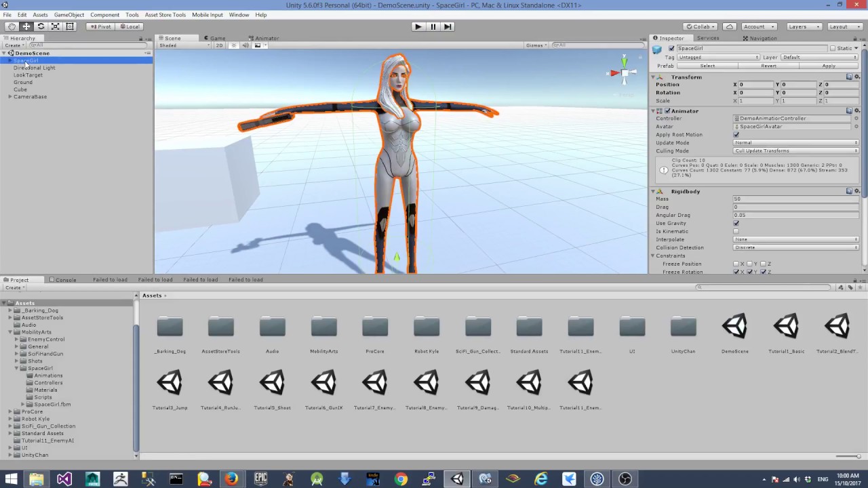The image size is (868, 488).
Task: Select the Rotate tool
Action: pos(41,26)
